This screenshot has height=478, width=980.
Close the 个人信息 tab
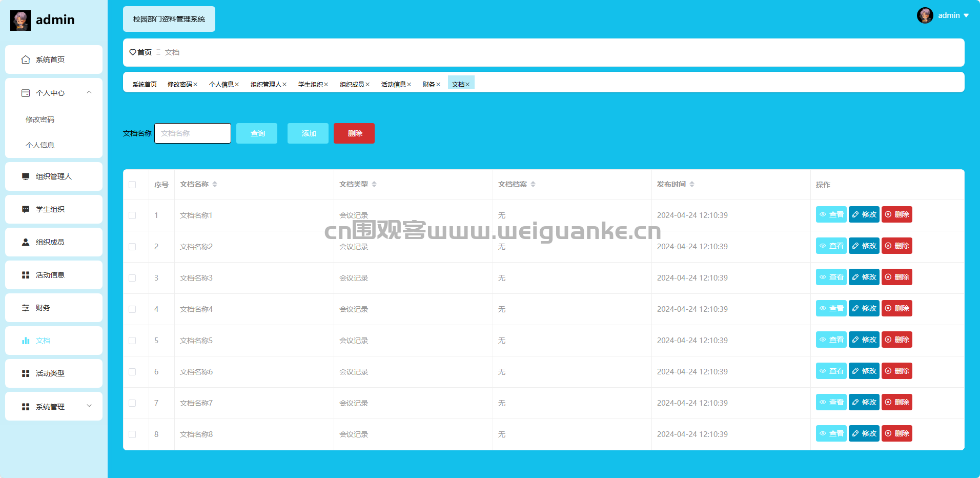point(237,85)
